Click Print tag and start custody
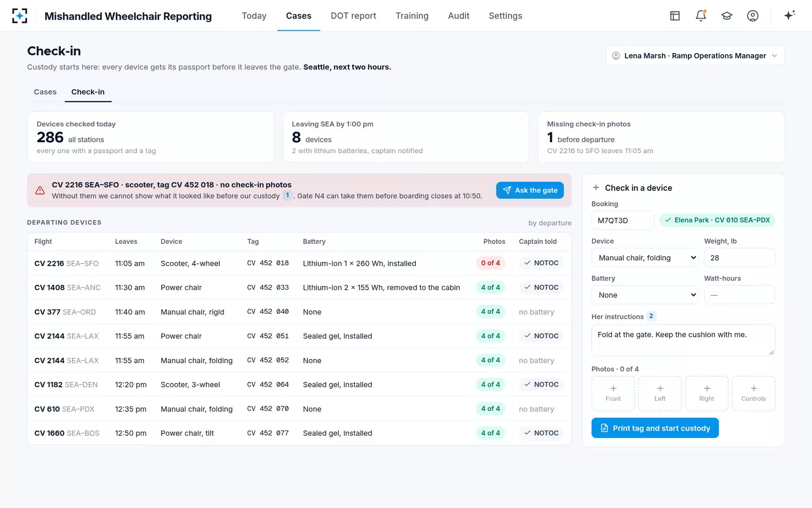Viewport: 812px width, 508px height. click(x=655, y=428)
